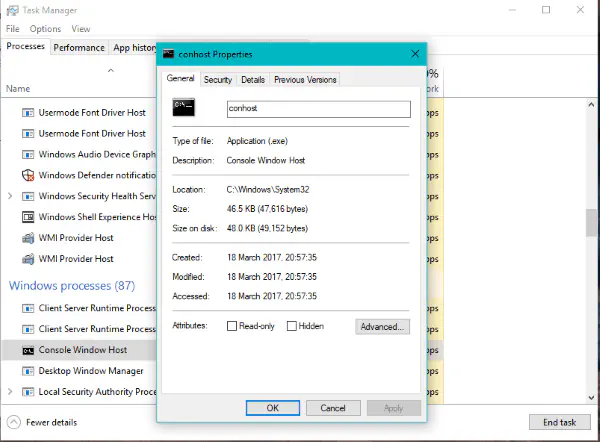This screenshot has height=442, width=600.
Task: Expand the Local Security Authority Process row
Action: (x=10, y=392)
